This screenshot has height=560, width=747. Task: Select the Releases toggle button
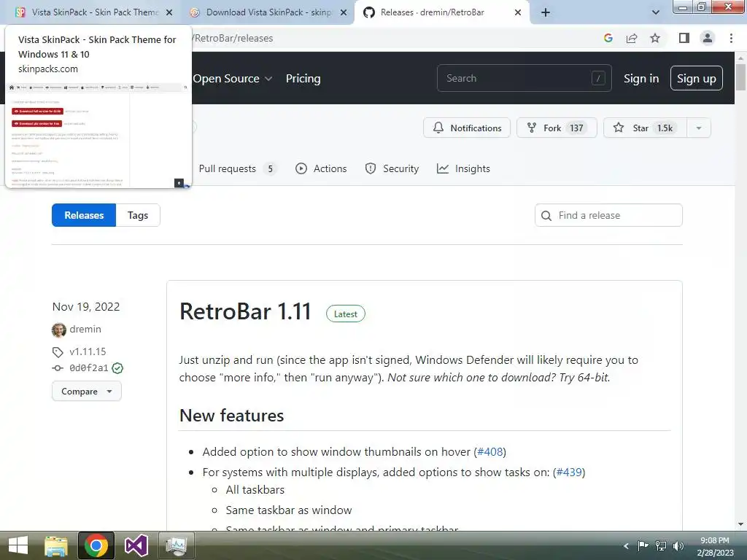pyautogui.click(x=84, y=215)
